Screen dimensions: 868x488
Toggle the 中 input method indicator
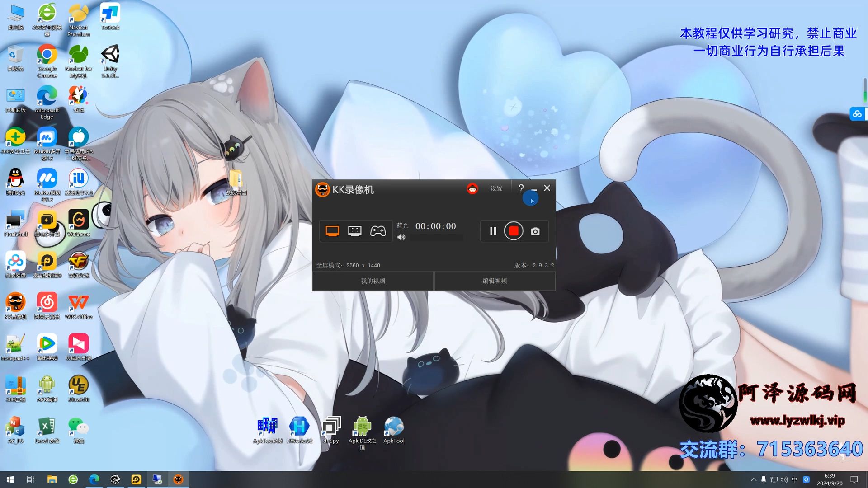tap(794, 479)
